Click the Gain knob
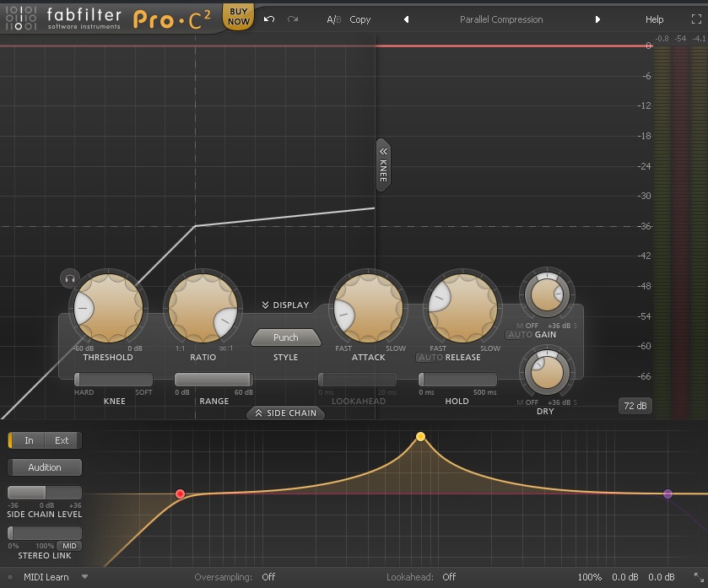The width and height of the screenshot is (708, 588). click(547, 294)
